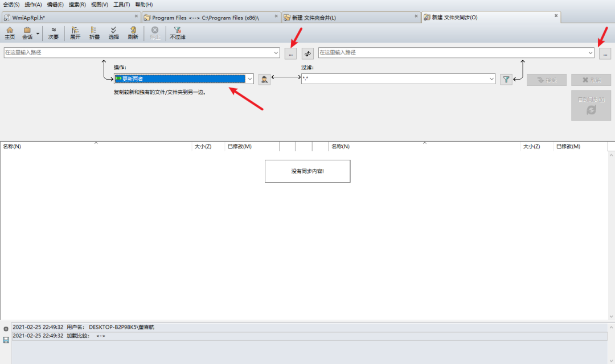Switch to the Program Files comparison tab
The width and height of the screenshot is (615, 364).
211,18
